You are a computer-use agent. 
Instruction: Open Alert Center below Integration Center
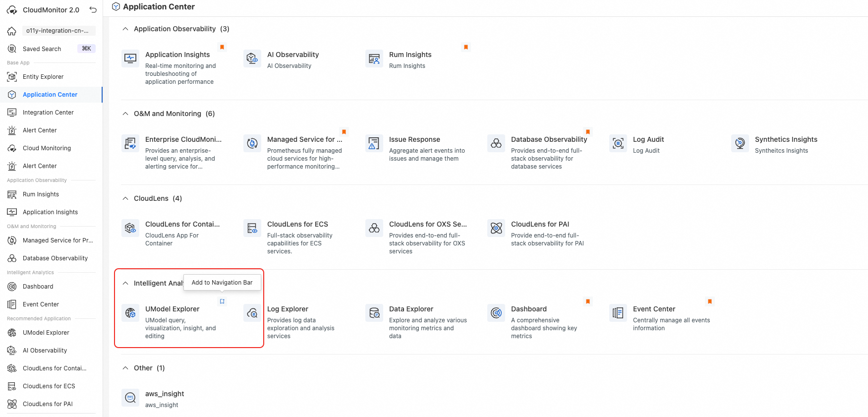point(51,130)
